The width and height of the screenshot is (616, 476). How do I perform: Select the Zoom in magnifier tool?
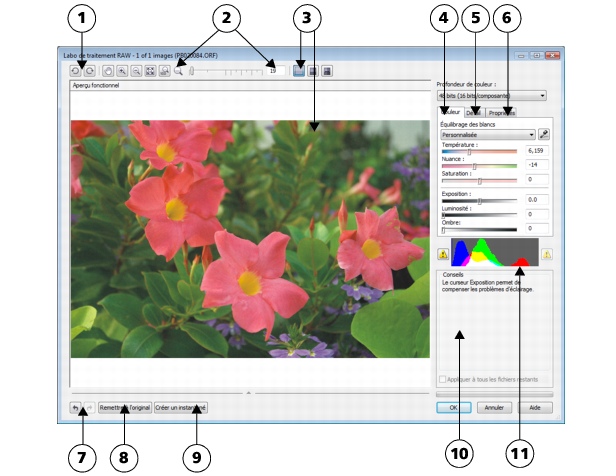coord(122,71)
